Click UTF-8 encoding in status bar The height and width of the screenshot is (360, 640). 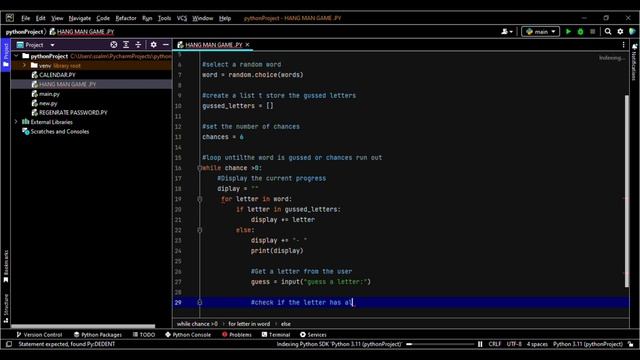[514, 344]
